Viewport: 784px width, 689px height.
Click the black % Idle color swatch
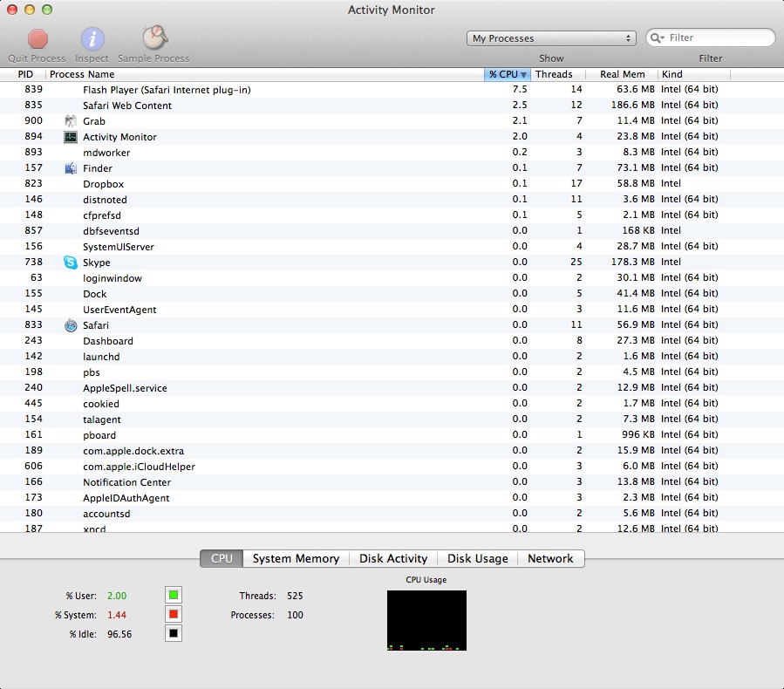[x=174, y=633]
